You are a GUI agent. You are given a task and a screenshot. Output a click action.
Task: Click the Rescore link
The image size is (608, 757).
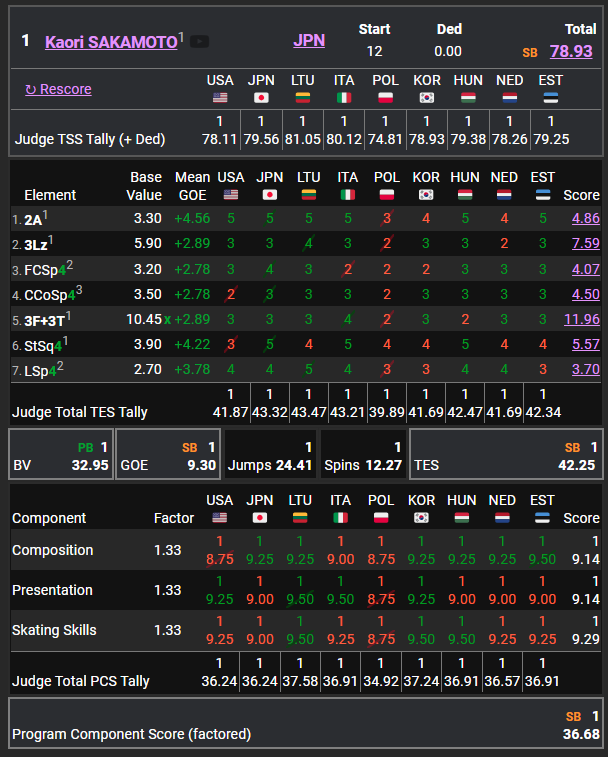tap(58, 89)
